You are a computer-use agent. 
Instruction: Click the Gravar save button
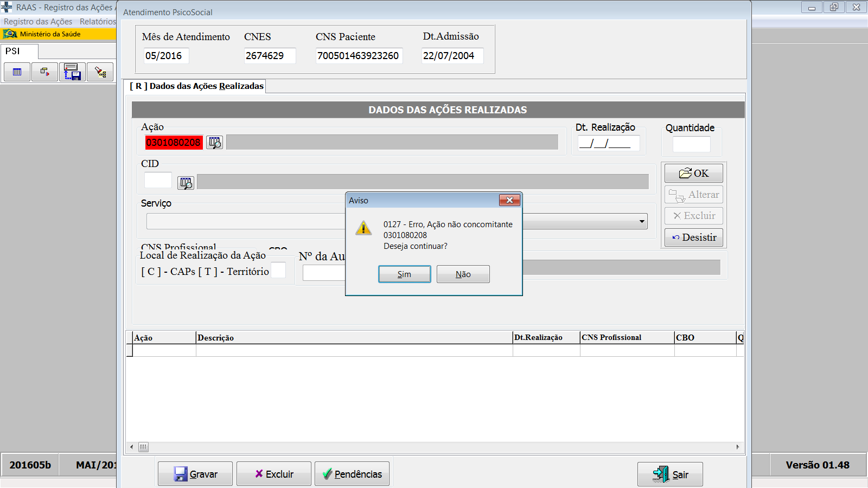pos(195,474)
